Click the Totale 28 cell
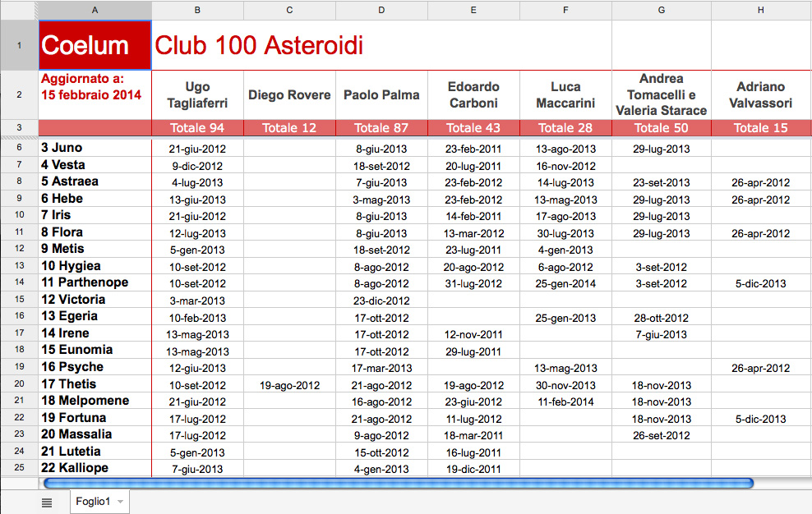The height and width of the screenshot is (514, 812). (565, 128)
